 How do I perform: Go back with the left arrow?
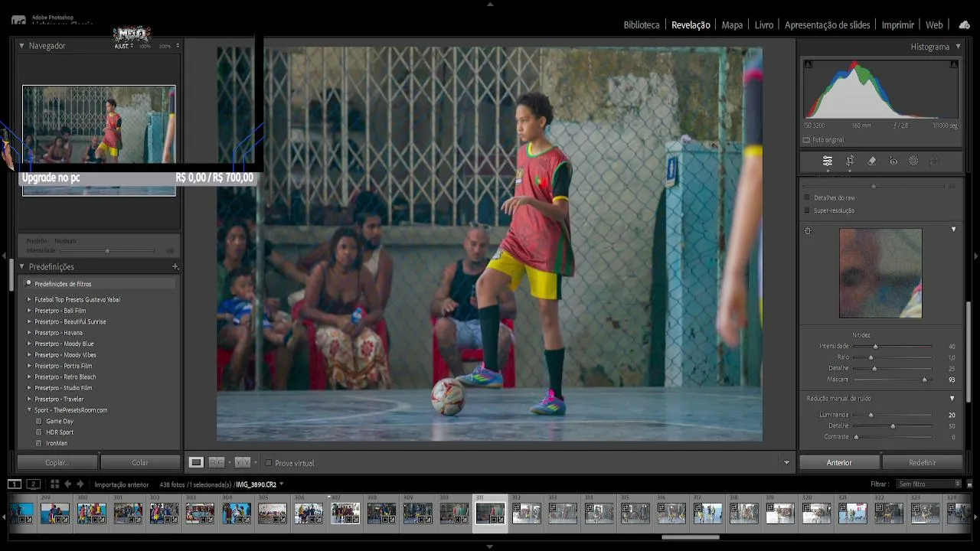[x=67, y=484]
